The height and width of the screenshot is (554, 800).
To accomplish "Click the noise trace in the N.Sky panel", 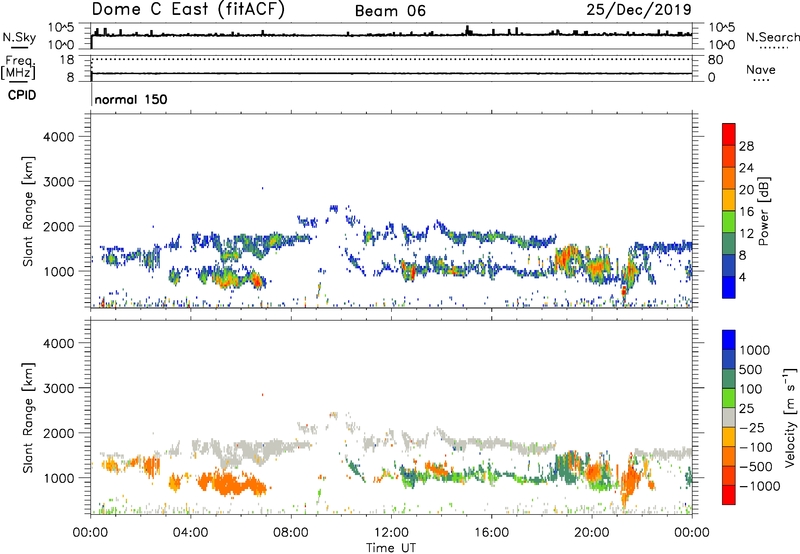I will 391,35.
